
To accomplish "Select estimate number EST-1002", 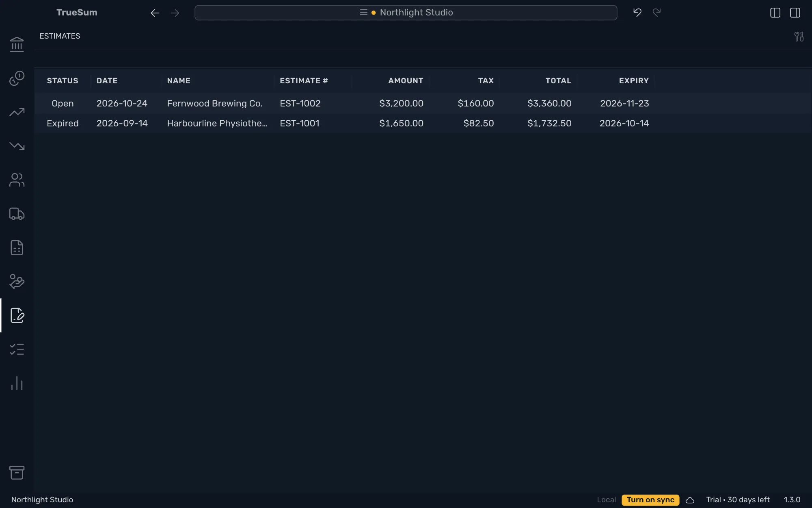I will 300,103.
